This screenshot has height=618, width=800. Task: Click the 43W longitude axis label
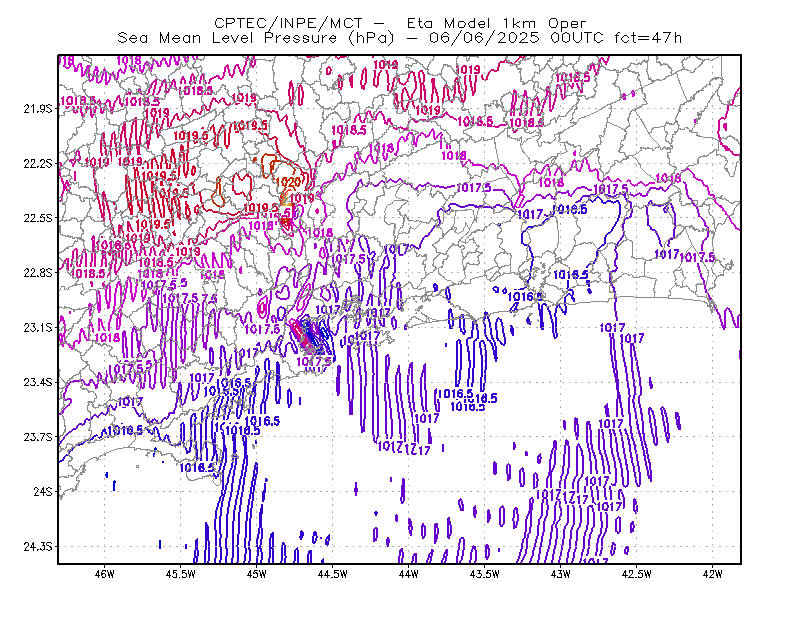561,574
